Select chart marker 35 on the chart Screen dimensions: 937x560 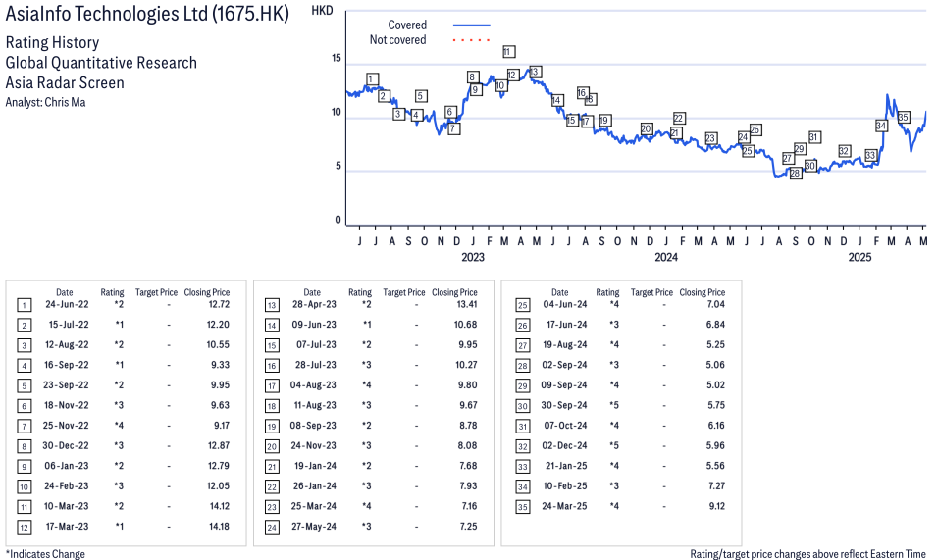point(904,117)
